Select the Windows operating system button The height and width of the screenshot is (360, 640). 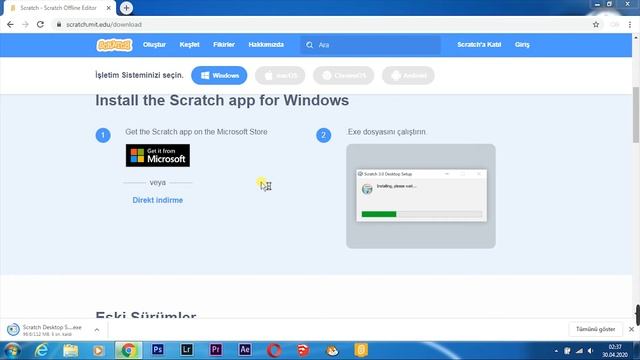[219, 76]
